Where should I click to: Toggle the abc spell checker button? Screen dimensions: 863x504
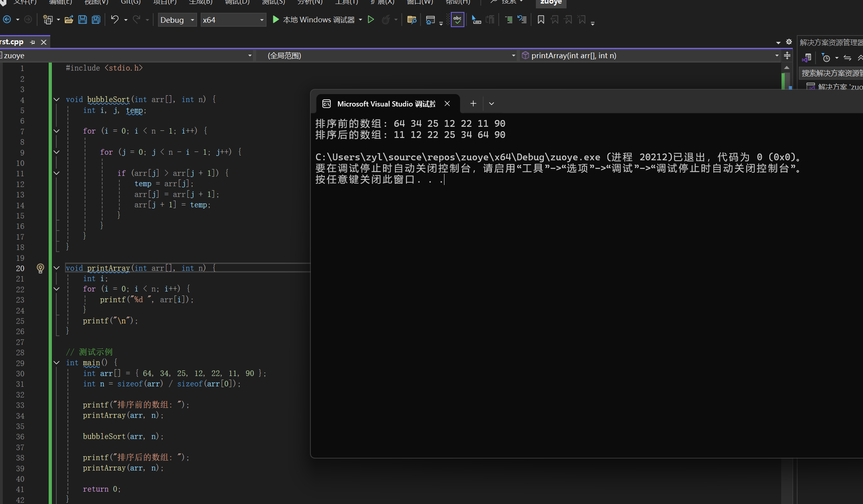click(x=457, y=20)
